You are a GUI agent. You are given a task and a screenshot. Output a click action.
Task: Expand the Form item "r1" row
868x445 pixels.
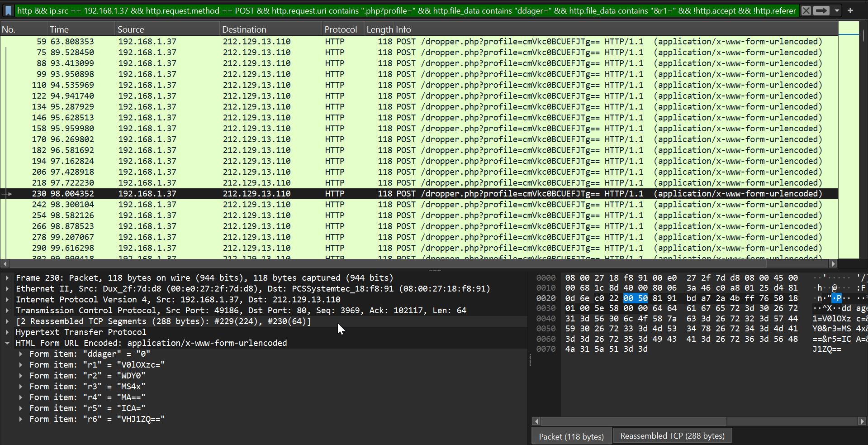point(21,365)
